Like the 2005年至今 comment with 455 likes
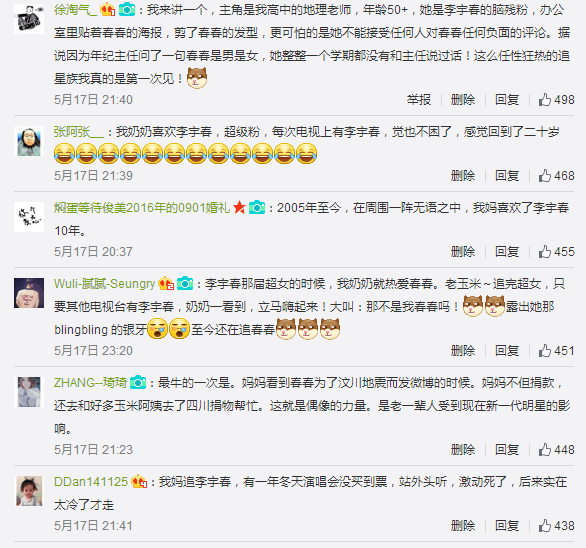Viewport: 586px width, 548px height. tap(545, 252)
